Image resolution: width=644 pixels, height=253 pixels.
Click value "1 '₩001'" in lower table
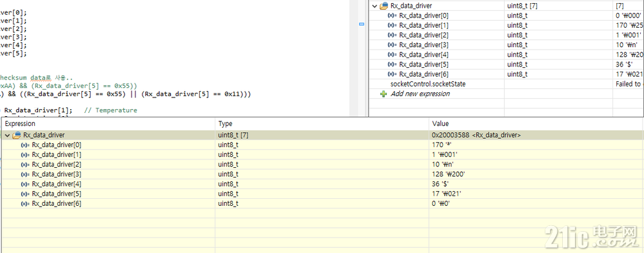(445, 155)
